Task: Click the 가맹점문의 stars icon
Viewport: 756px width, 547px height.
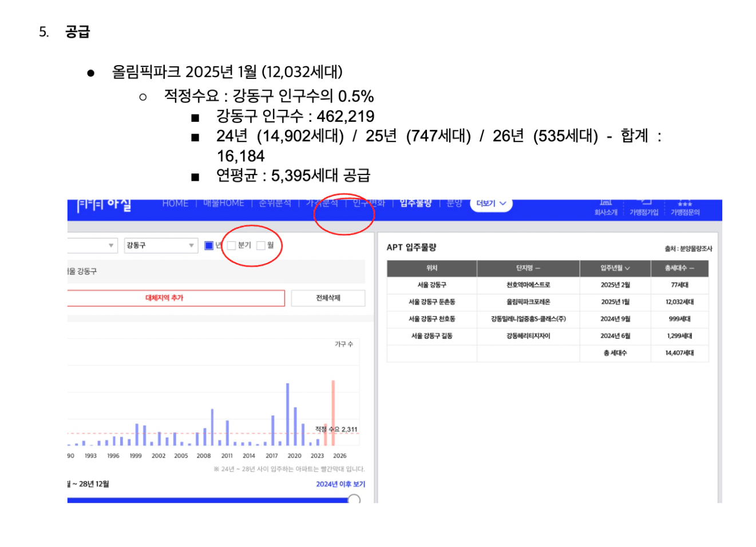Action: pos(684,204)
